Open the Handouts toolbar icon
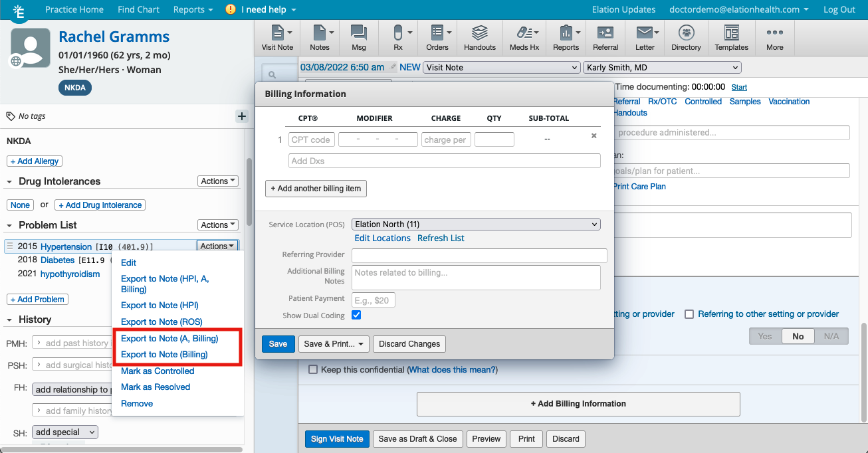Screen dimensions: 868x453 pos(479,38)
